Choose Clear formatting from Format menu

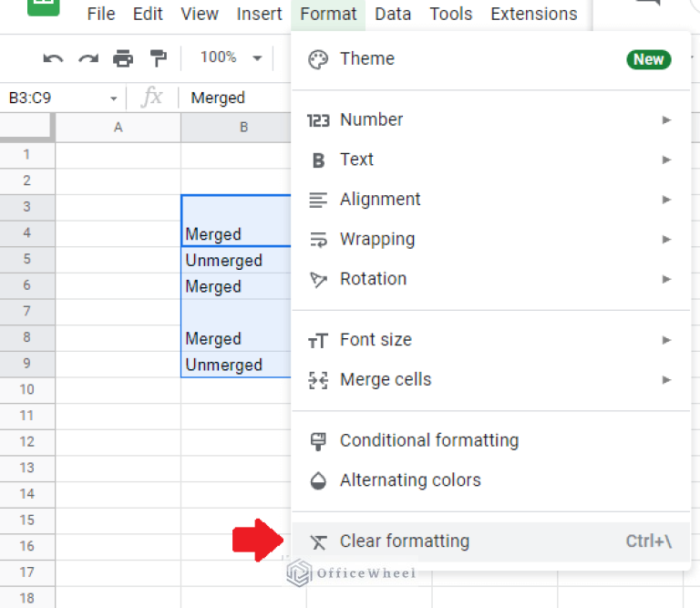(405, 541)
